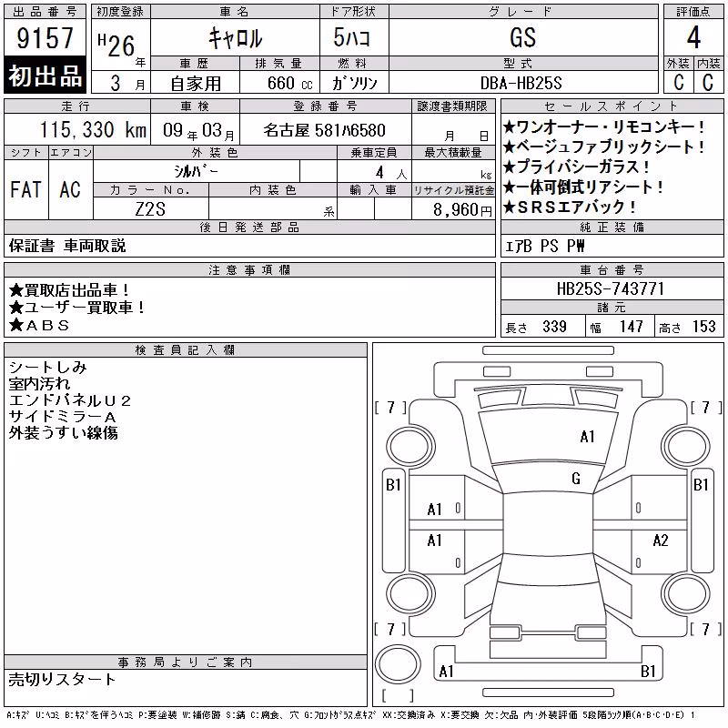
Task: Click the color number Z2S cell
Action: [x=150, y=209]
